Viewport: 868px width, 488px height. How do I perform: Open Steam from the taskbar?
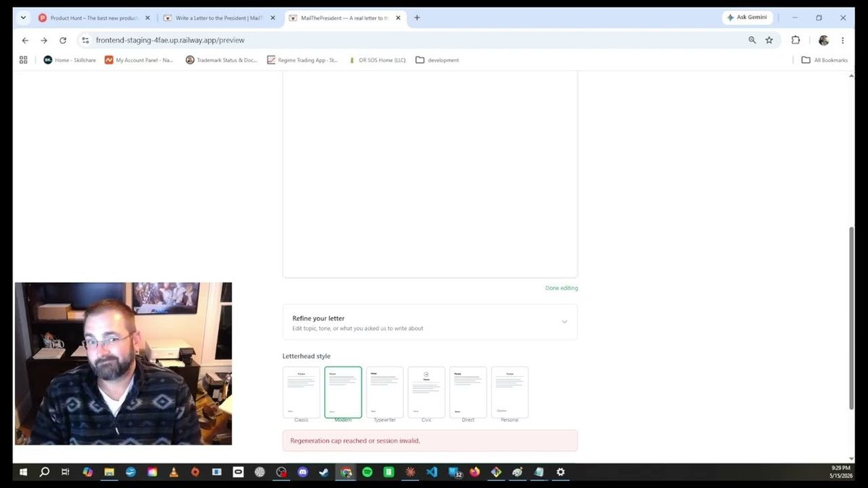point(324,472)
